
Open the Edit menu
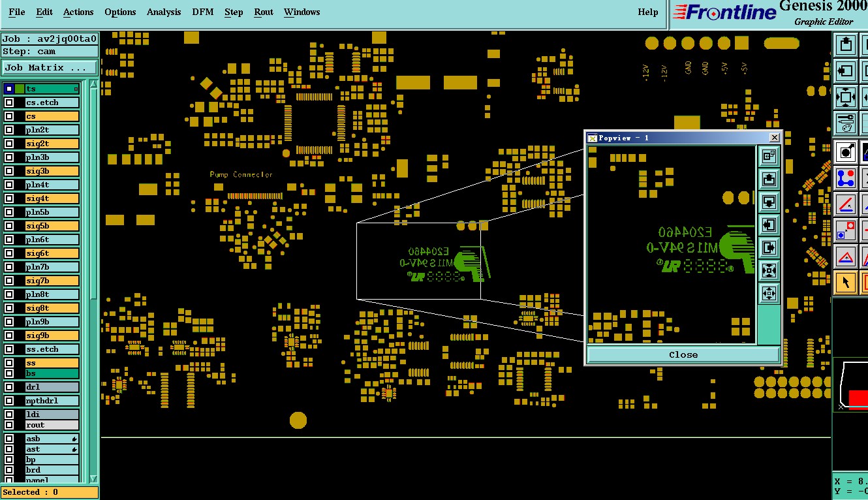tap(44, 12)
